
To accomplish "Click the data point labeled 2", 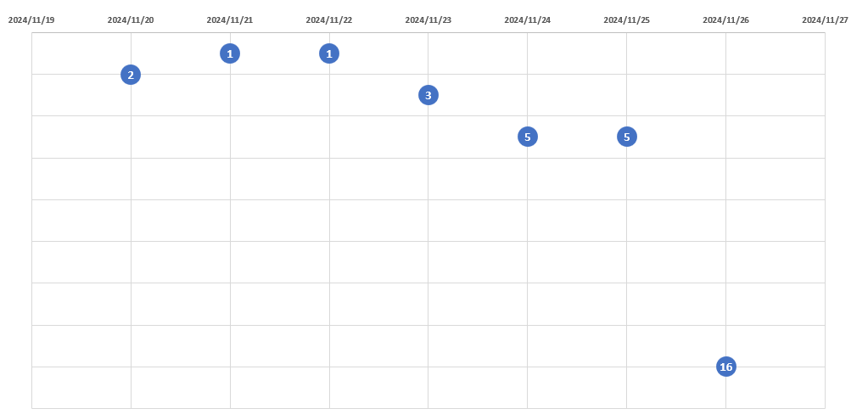I will (x=131, y=75).
